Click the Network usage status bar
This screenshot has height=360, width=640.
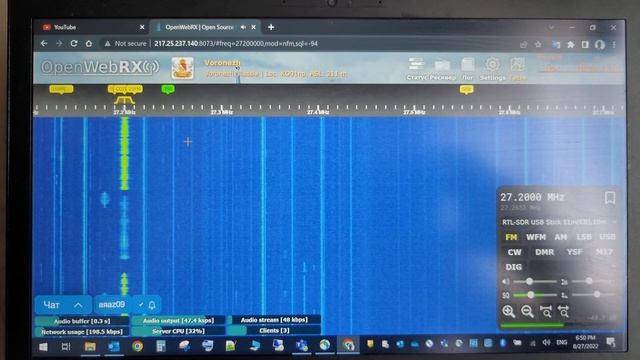(82, 332)
